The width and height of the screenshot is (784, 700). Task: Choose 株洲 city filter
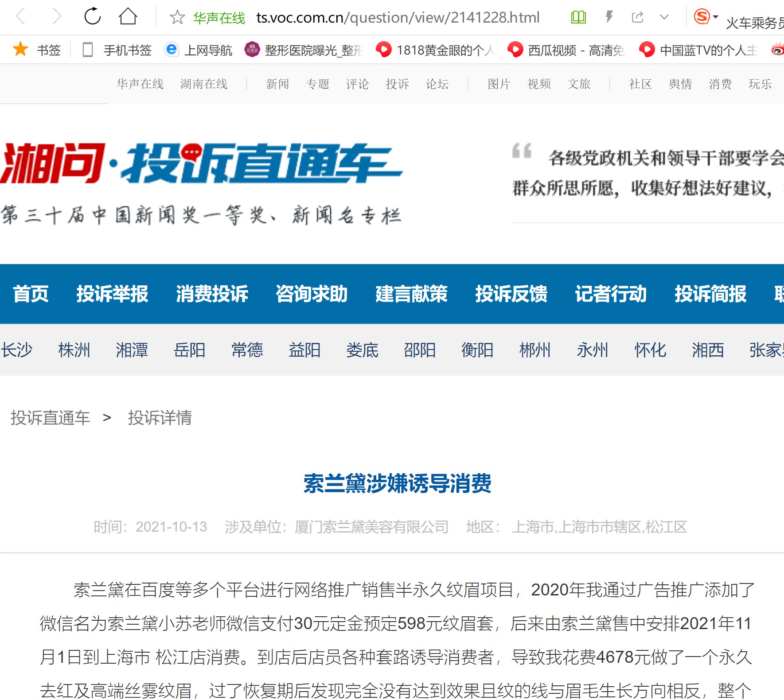pos(74,350)
